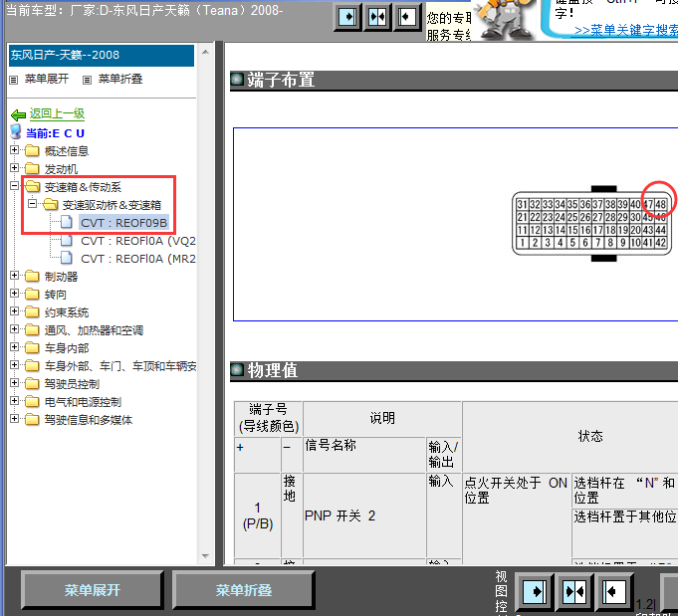Viewport: 678px width, 616px height.
Task: Collapse the 变速驱动桥&变速箱 subnode
Action: [x=33, y=204]
